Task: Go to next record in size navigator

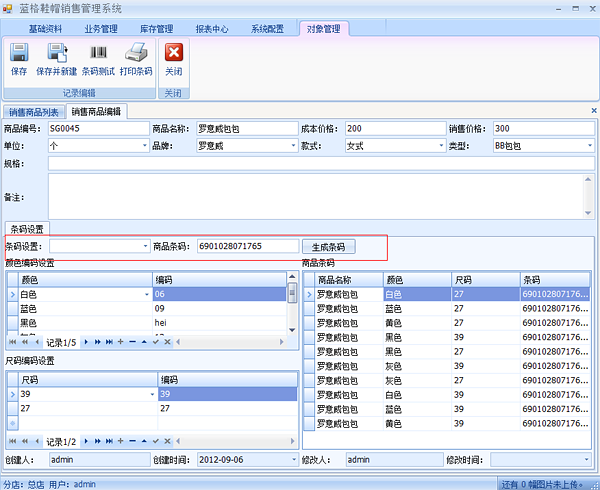Action: pos(85,441)
